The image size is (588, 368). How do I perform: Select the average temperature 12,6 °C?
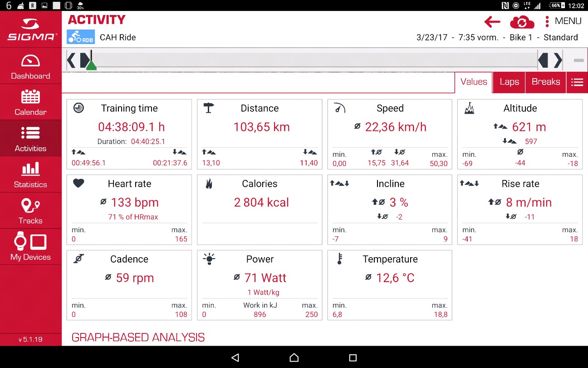tap(395, 278)
